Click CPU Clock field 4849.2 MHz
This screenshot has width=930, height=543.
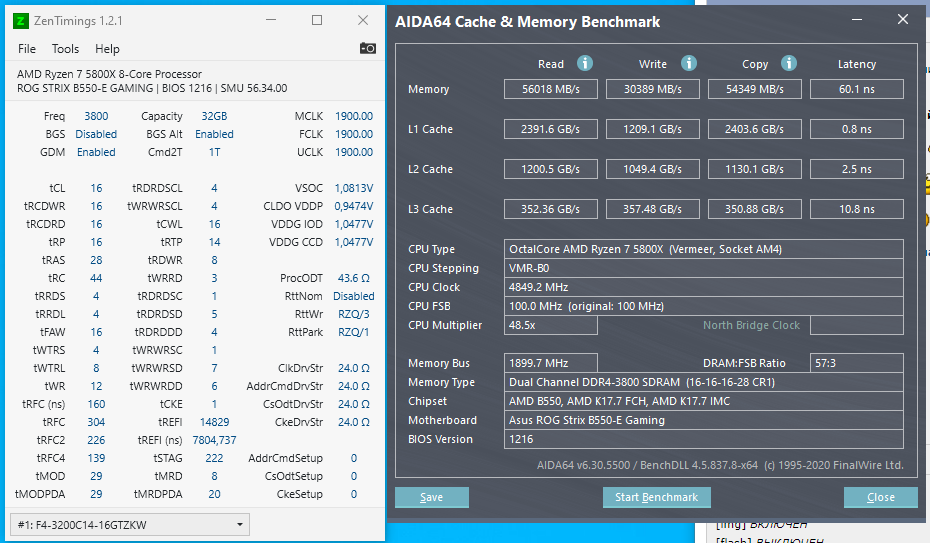point(704,287)
